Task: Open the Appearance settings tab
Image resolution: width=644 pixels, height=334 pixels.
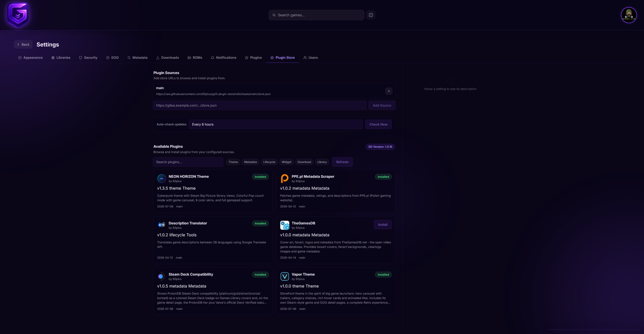Action: pyautogui.click(x=30, y=58)
